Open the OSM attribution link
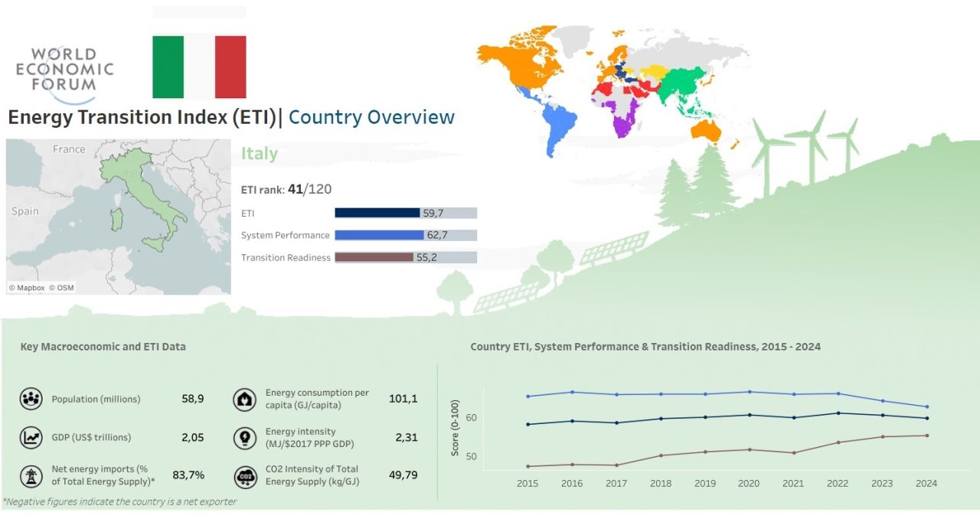 [x=61, y=289]
